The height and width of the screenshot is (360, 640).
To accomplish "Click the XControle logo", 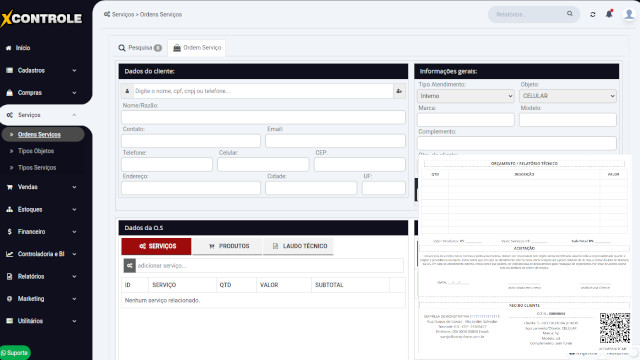I will 41,18.
